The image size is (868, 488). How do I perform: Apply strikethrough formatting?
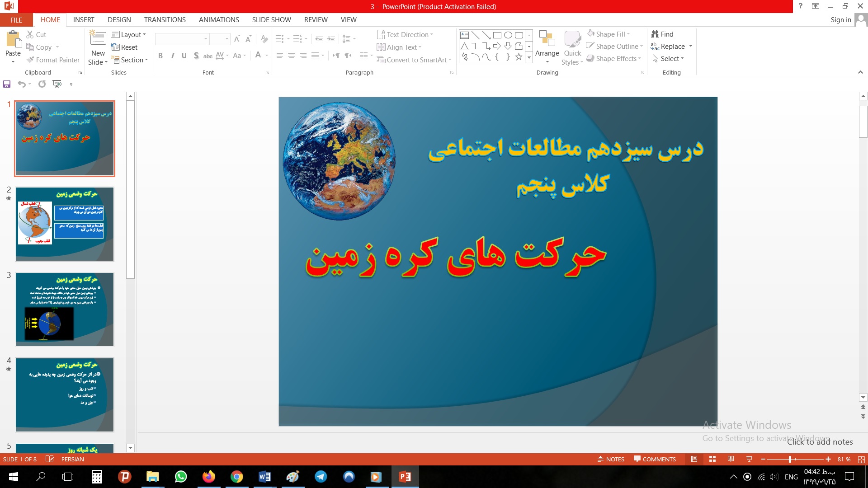[x=208, y=56]
